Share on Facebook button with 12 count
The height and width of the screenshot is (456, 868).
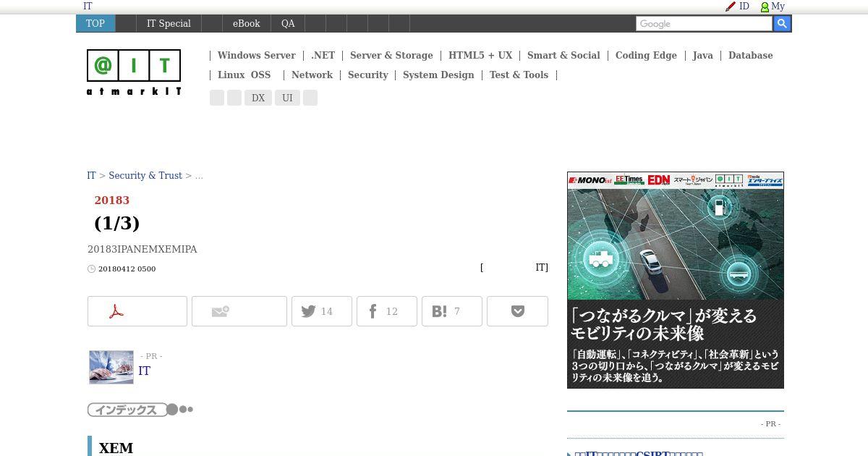(x=387, y=311)
